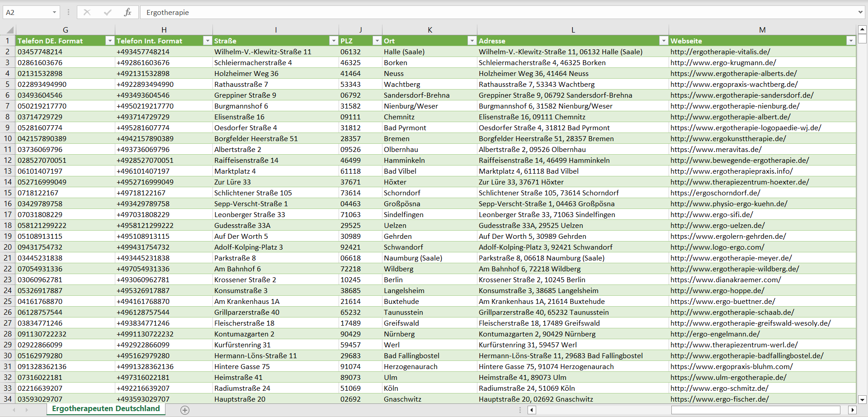Go to next sheet tab arrow

pyautogui.click(x=27, y=410)
